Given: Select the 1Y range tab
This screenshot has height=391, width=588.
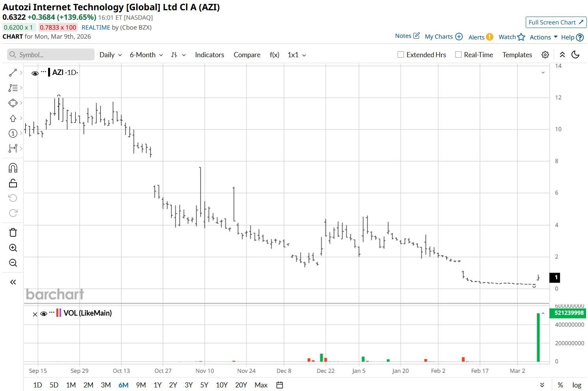Looking at the screenshot, I should tap(158, 385).
